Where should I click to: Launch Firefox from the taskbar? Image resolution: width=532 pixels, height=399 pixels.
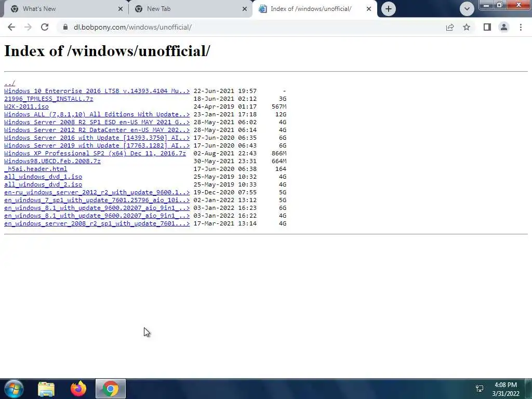(78, 389)
